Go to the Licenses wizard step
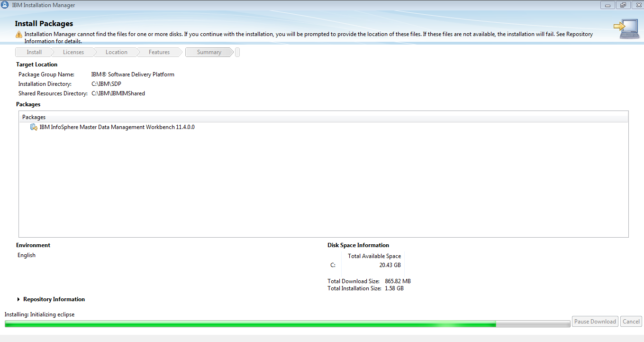This screenshot has width=644, height=342. coord(73,52)
